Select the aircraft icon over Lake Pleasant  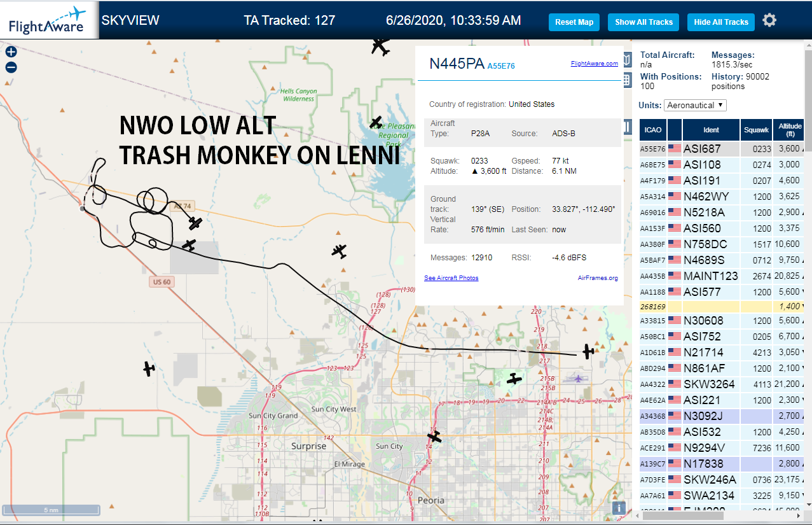(x=376, y=122)
